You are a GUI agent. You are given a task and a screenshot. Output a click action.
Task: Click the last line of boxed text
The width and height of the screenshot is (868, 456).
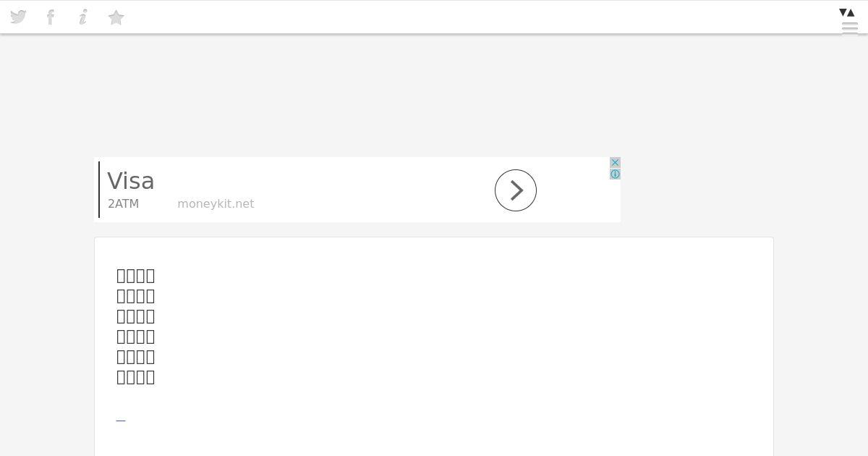point(136,377)
